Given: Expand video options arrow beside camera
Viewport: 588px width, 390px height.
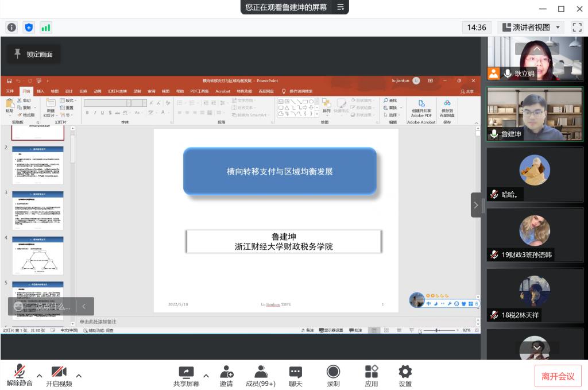Looking at the screenshot, I should 79,376.
